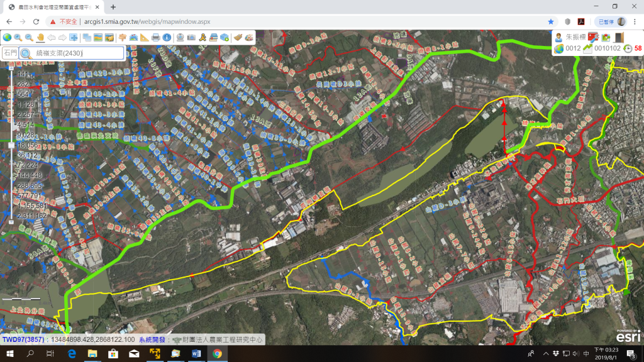The width and height of the screenshot is (644, 362).
Task: Open File Explorer from the taskbar
Action: coord(92,353)
